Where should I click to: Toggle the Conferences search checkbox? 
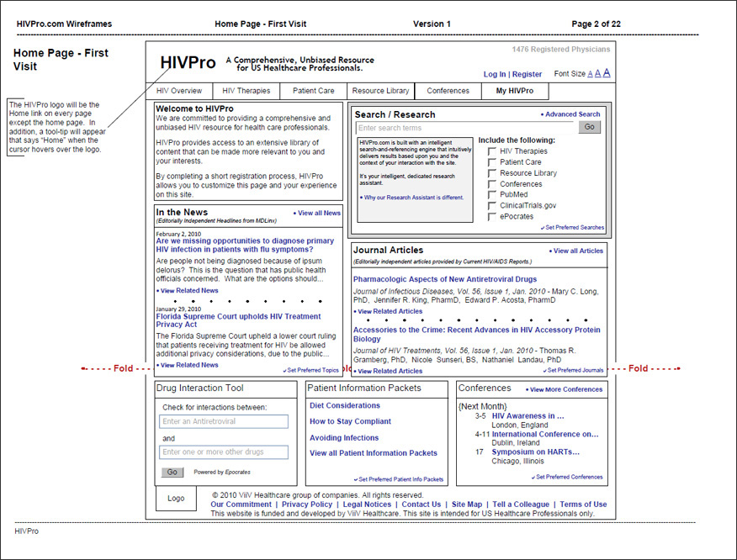[492, 184]
